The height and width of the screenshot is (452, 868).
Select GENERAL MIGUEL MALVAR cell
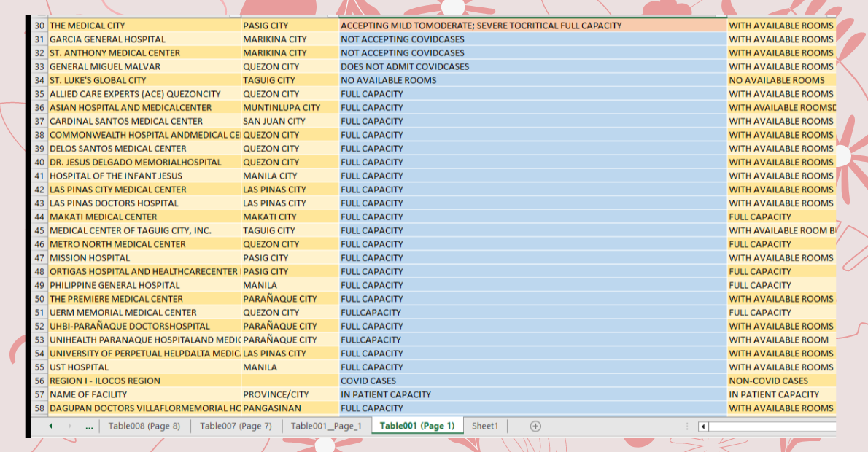point(144,66)
